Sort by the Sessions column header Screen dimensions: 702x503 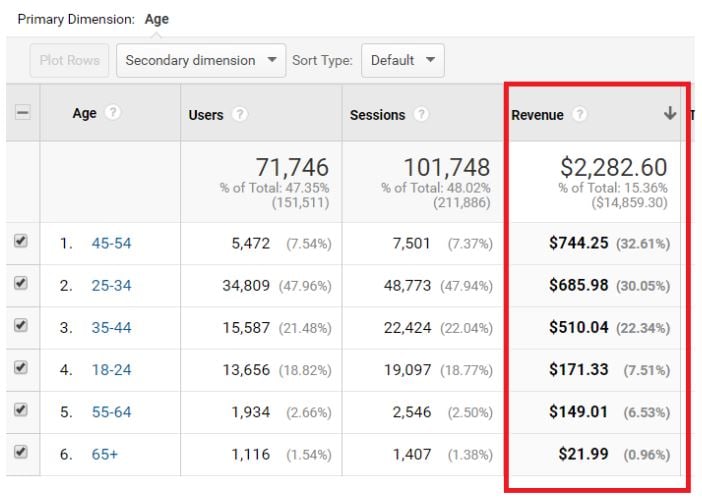click(377, 115)
